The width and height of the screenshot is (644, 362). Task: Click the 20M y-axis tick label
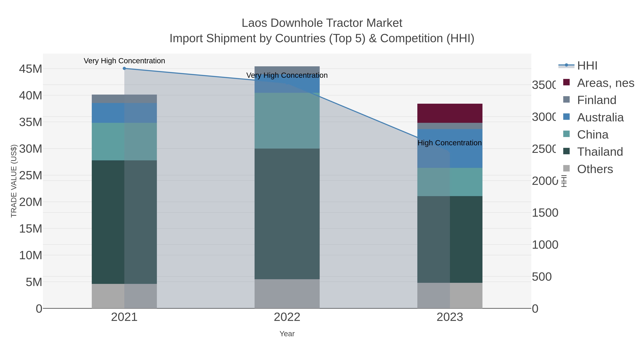point(30,202)
